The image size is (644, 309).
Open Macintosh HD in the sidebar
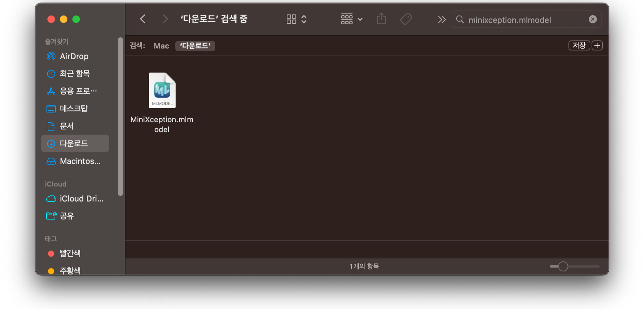(75, 161)
